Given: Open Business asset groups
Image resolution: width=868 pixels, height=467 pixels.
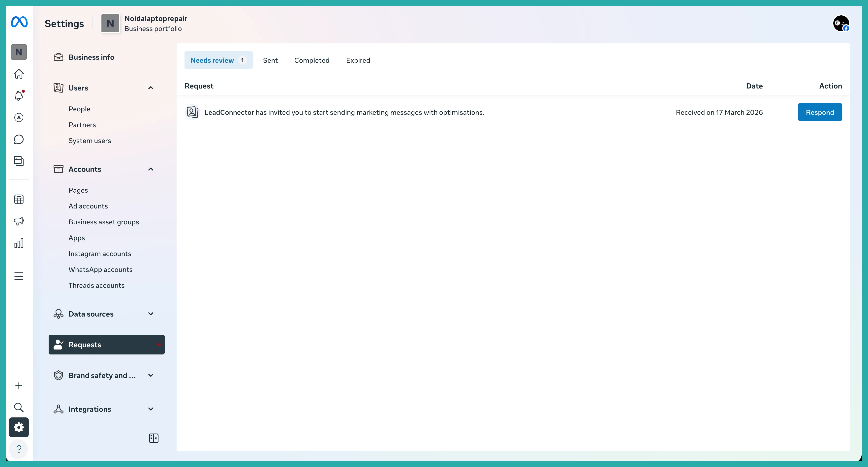Looking at the screenshot, I should coord(104,222).
